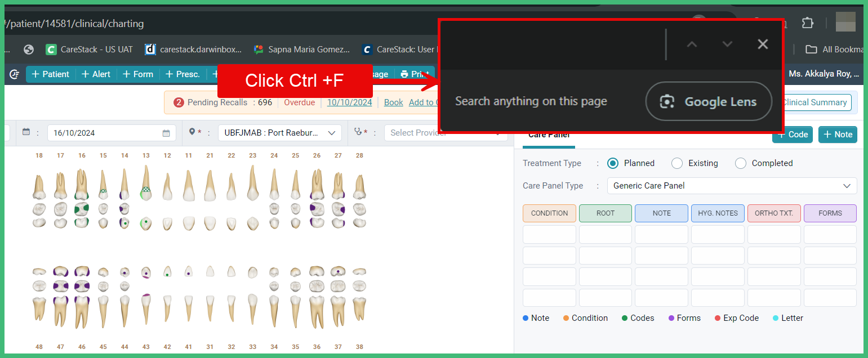Open the Clinical Summary button
Screen dimensions: 868x358
tap(816, 102)
